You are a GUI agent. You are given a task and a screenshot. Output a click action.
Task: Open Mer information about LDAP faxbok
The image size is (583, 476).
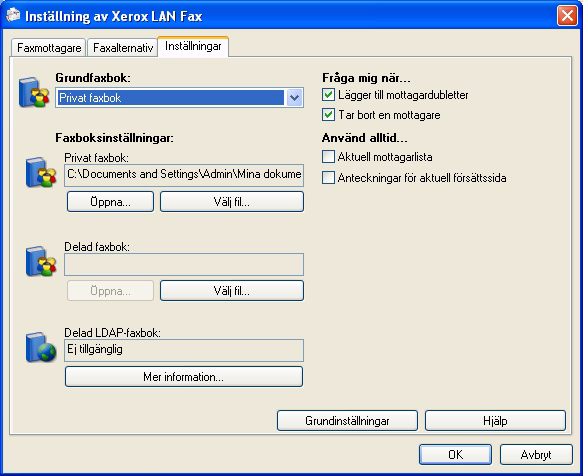[x=184, y=377]
